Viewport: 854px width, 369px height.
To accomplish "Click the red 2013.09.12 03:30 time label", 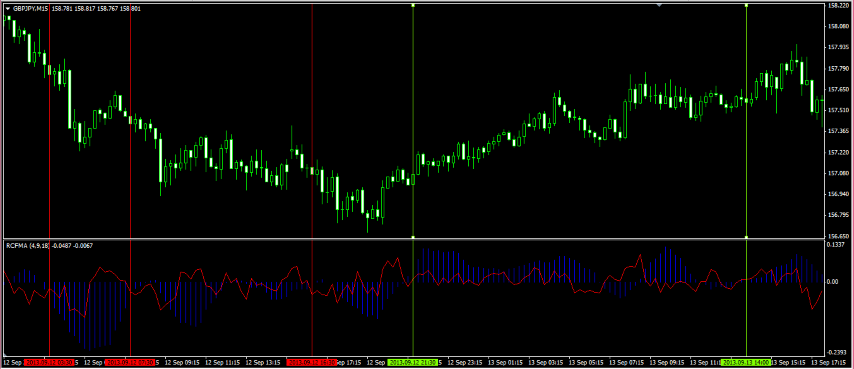I will coord(50,362).
